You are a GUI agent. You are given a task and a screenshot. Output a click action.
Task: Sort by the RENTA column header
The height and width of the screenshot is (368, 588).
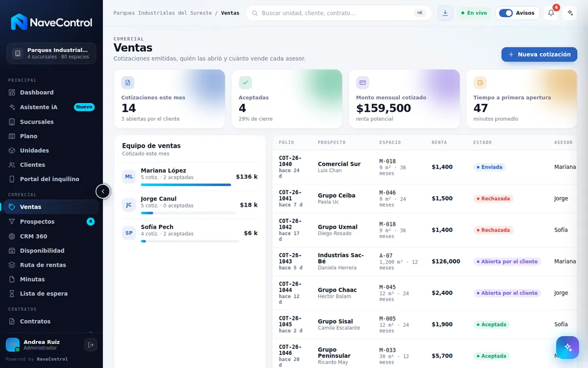(439, 142)
